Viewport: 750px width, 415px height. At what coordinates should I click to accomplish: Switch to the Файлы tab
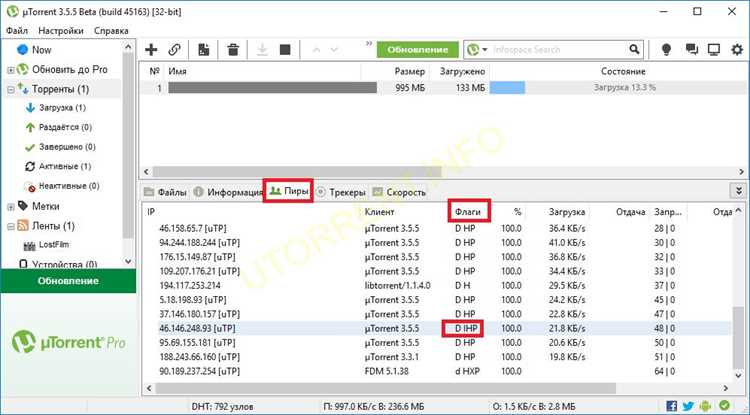[x=165, y=192]
